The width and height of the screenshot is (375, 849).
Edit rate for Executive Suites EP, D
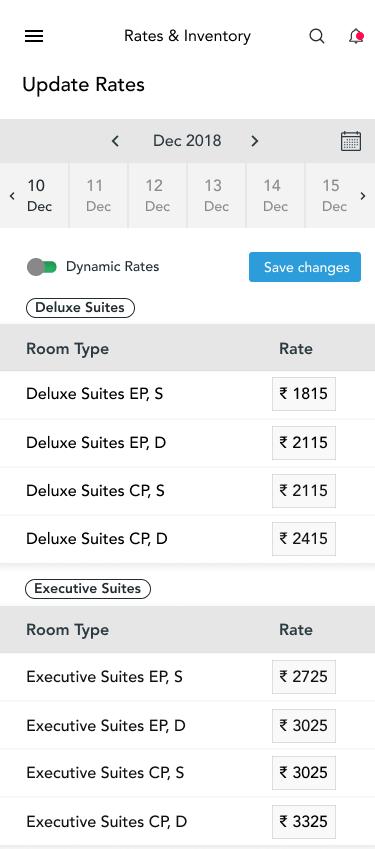click(304, 726)
